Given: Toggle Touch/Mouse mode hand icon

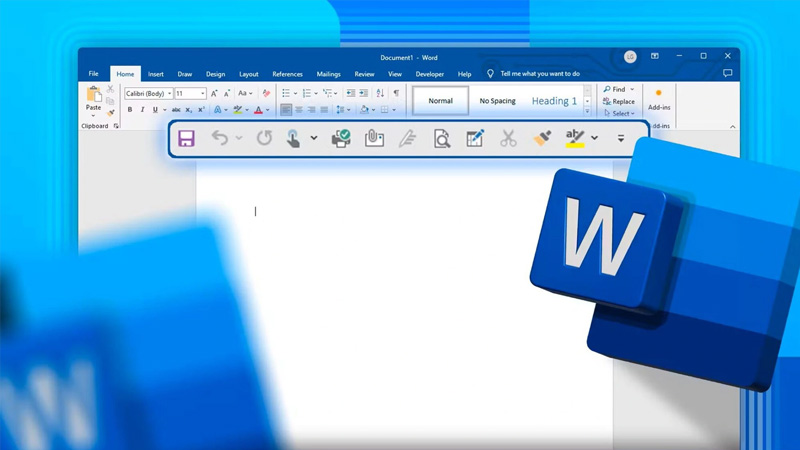Looking at the screenshot, I should [x=293, y=138].
